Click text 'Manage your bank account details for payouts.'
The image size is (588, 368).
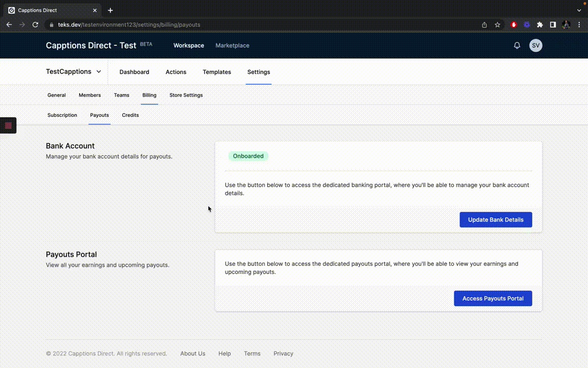[x=109, y=156]
